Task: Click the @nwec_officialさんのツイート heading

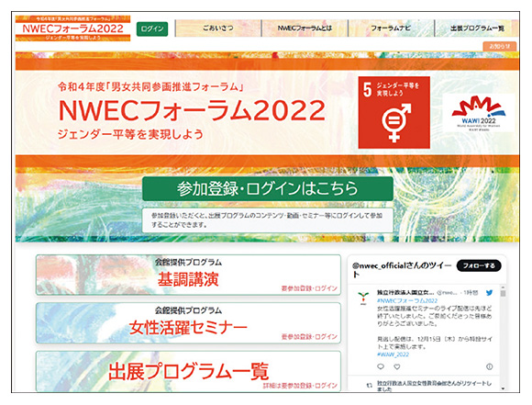Action: coord(402,269)
